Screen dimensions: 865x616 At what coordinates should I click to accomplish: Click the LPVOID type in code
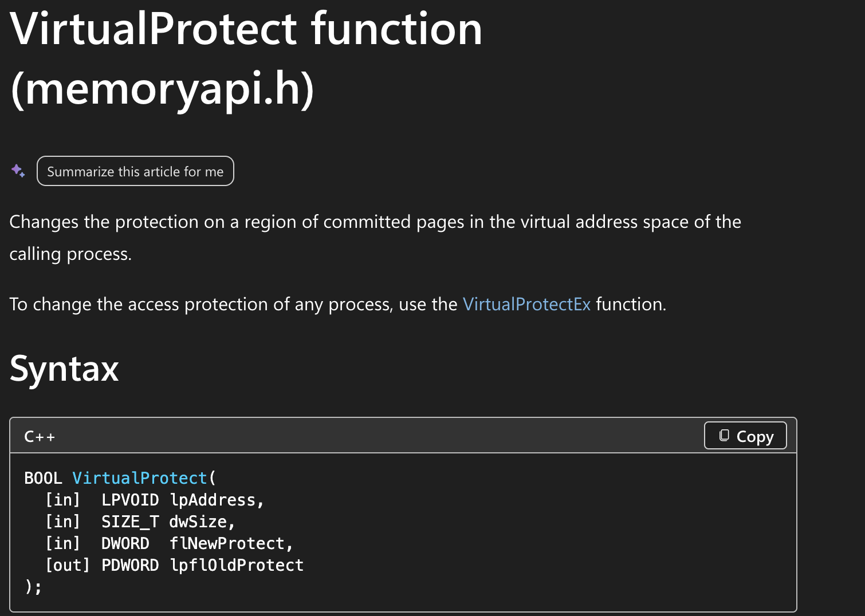[130, 500]
